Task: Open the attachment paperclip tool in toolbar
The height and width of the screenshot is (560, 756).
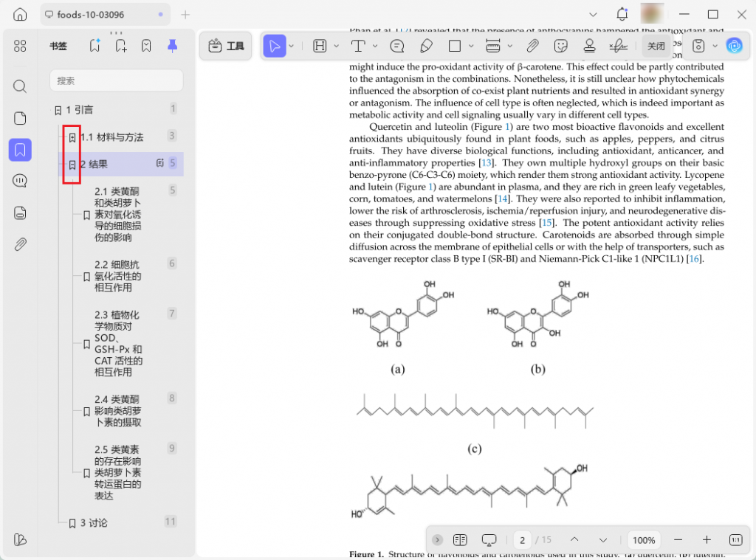Action: (x=532, y=46)
